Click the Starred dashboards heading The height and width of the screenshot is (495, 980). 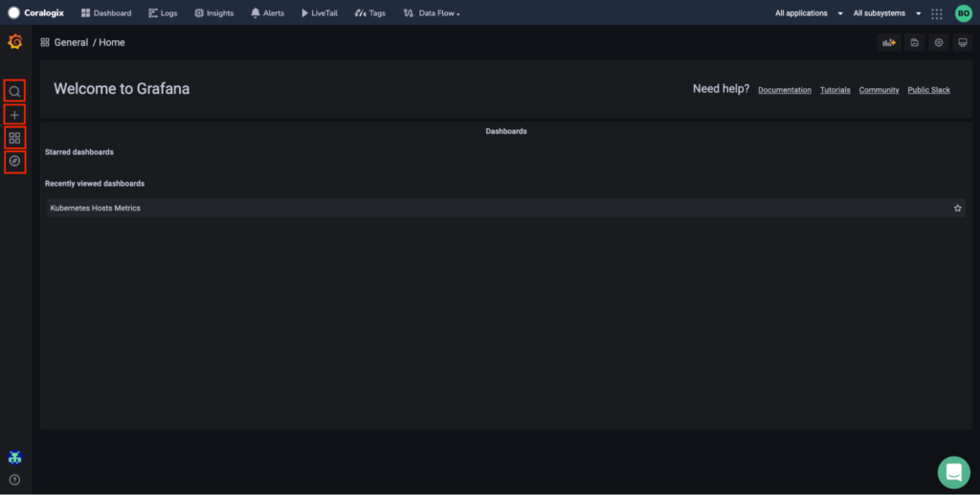tap(79, 152)
